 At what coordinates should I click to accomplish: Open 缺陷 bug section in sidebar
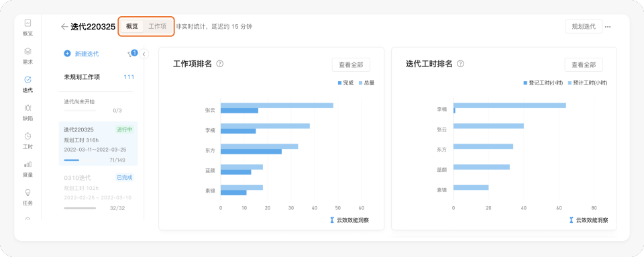click(x=28, y=113)
